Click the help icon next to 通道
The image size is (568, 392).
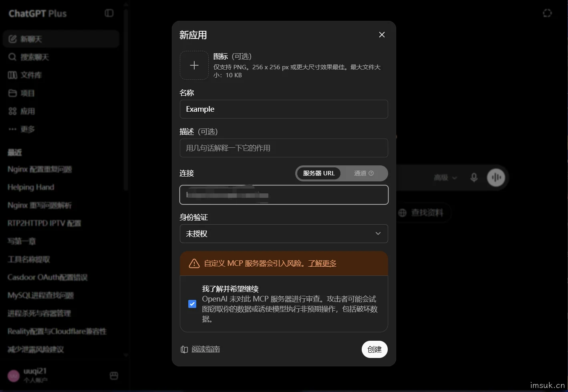[x=371, y=173]
